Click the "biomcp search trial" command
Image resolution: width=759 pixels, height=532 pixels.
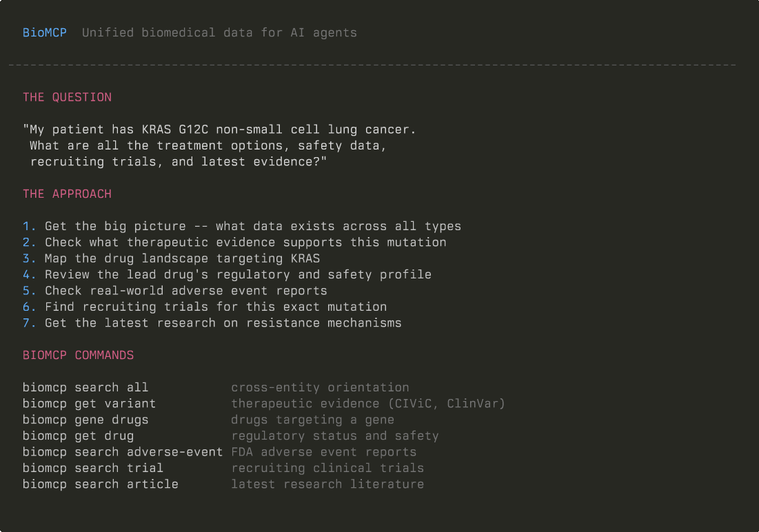pos(93,468)
